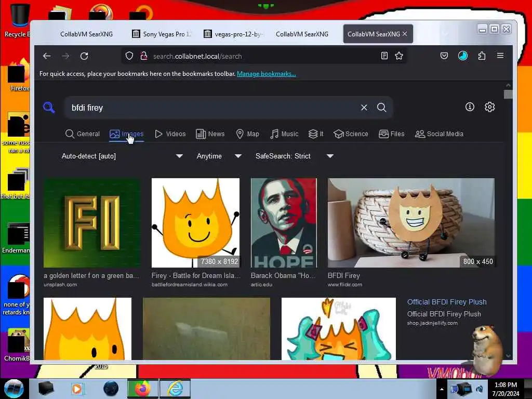
Task: Open SearXNG preferences with the gear icon
Action: (489, 107)
